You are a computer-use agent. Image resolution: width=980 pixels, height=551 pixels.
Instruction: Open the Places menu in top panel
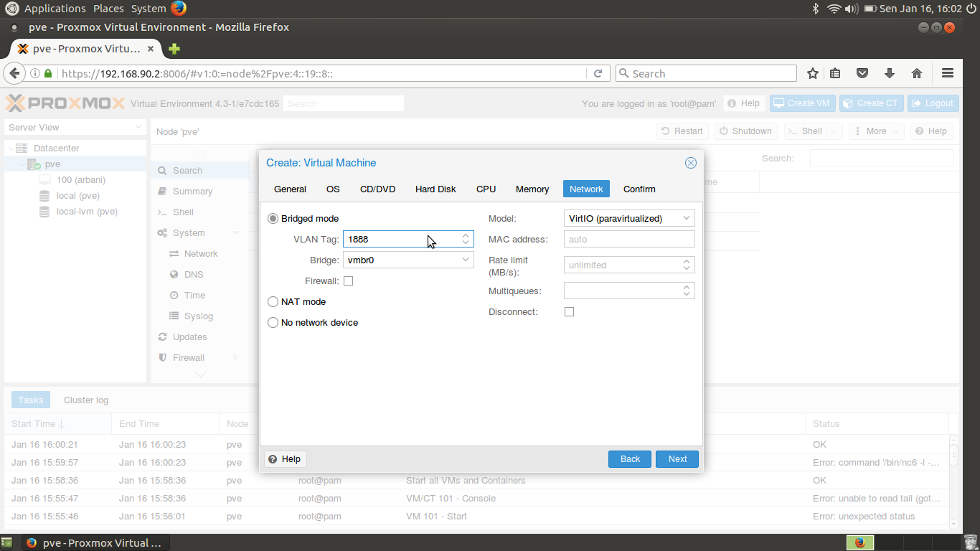pos(108,9)
